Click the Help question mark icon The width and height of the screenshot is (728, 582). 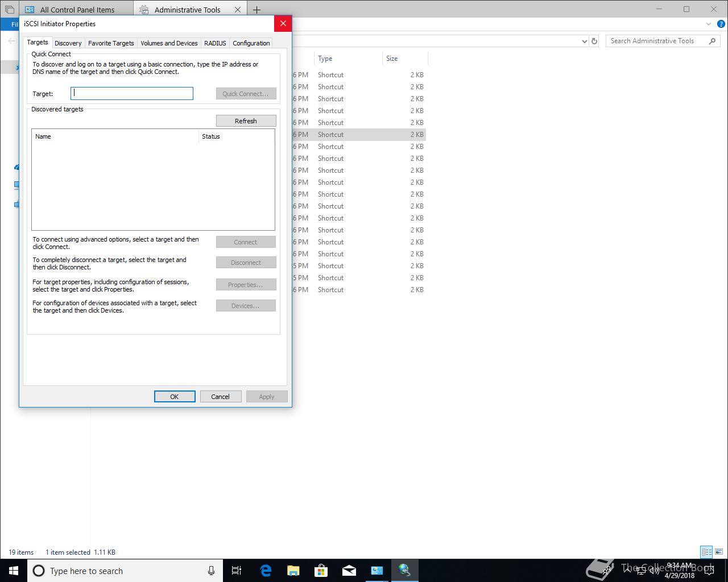point(721,24)
